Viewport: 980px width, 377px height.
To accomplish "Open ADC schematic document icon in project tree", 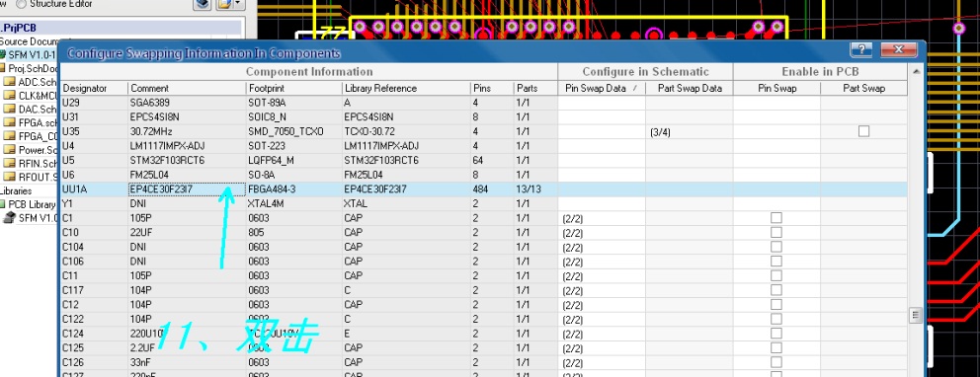I will click(x=9, y=82).
